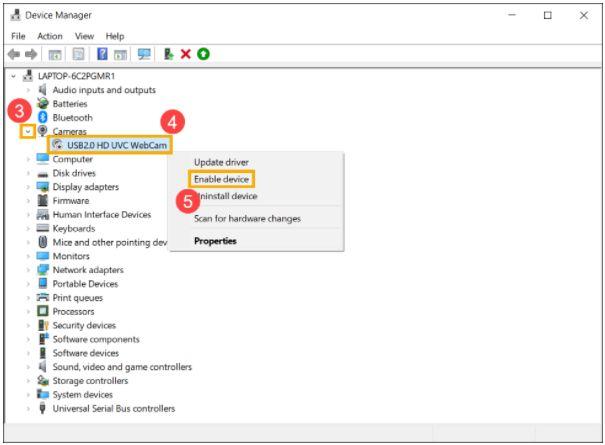This screenshot has width=605, height=445.
Task: Click the Device Manager title bar icon
Action: [x=16, y=15]
